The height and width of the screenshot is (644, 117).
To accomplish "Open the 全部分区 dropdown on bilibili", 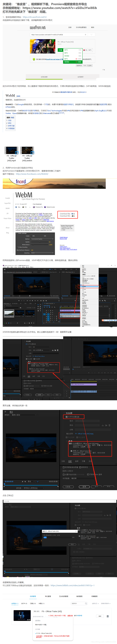I will click(96, 604).
